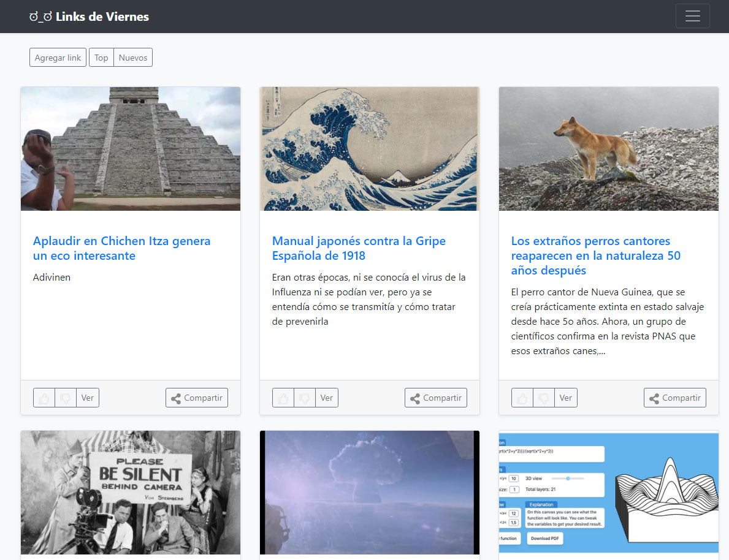Screen dimensions: 729x560
Task: Open Los extraños perros cantores link
Action: pyautogui.click(x=595, y=255)
